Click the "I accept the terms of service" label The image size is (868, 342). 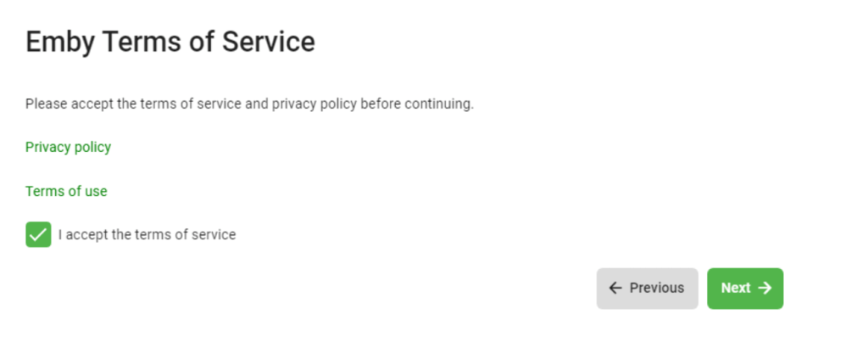147,235
